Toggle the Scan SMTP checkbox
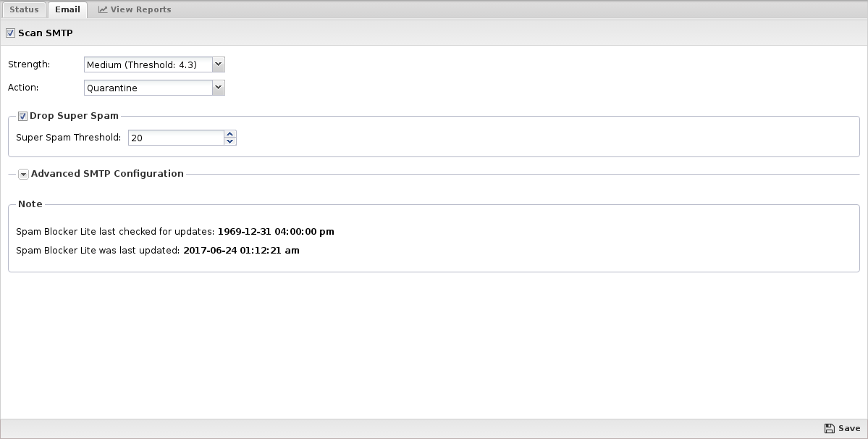868x439 pixels. (x=11, y=33)
